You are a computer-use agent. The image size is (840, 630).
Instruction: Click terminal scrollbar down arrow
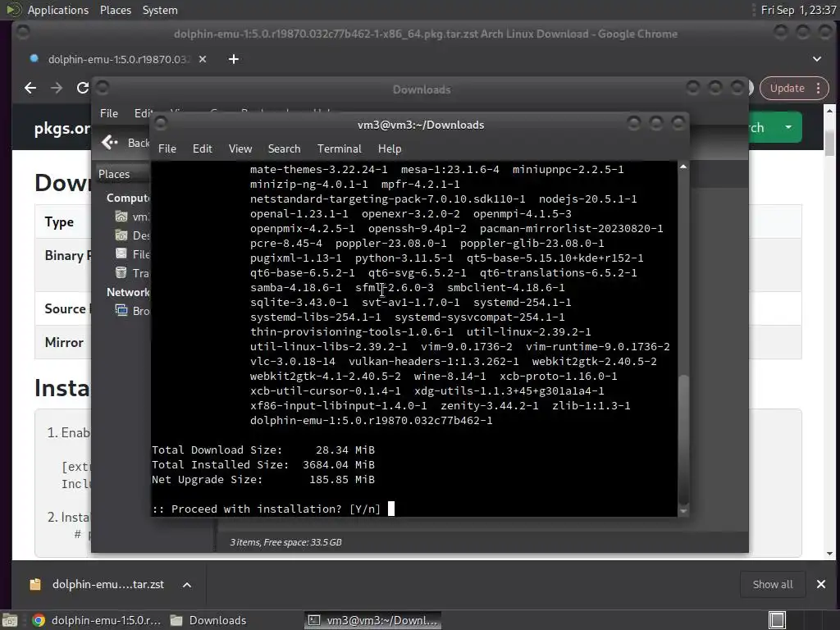(683, 511)
